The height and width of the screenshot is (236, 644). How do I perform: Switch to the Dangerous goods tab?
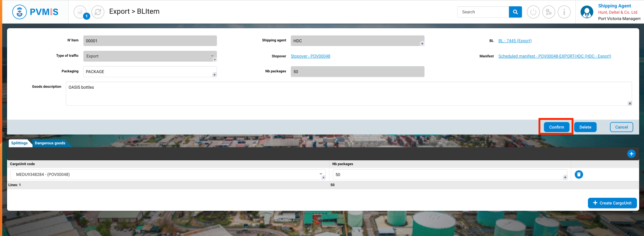coord(50,143)
